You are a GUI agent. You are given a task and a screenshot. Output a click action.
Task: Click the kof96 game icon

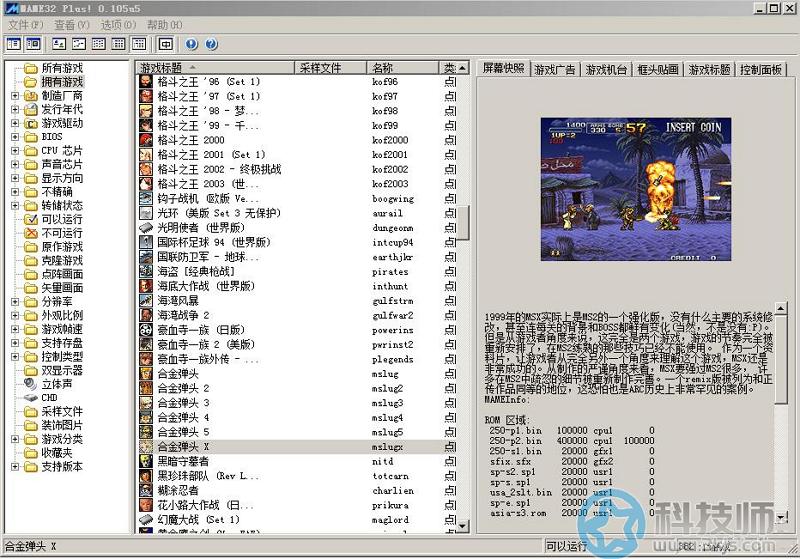[x=146, y=82]
